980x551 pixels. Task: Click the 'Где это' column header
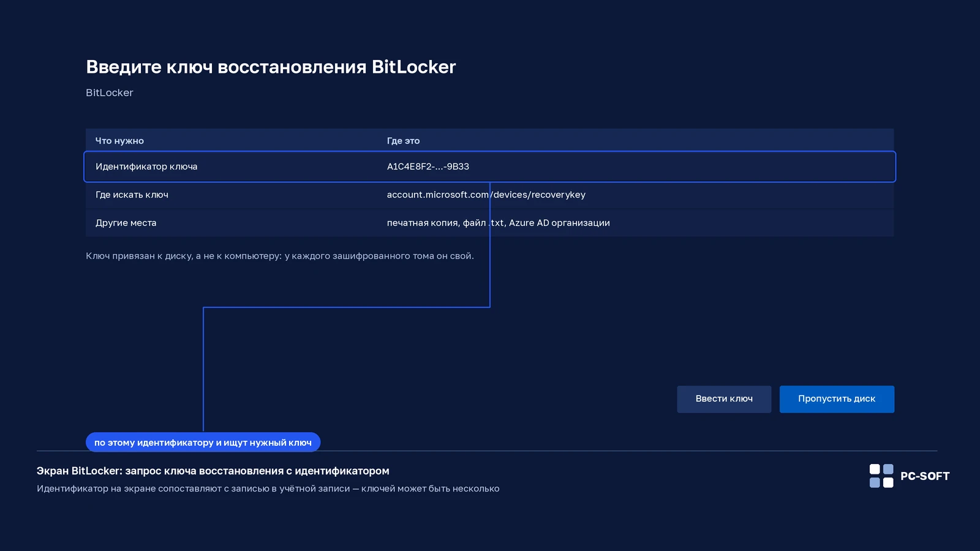point(404,141)
